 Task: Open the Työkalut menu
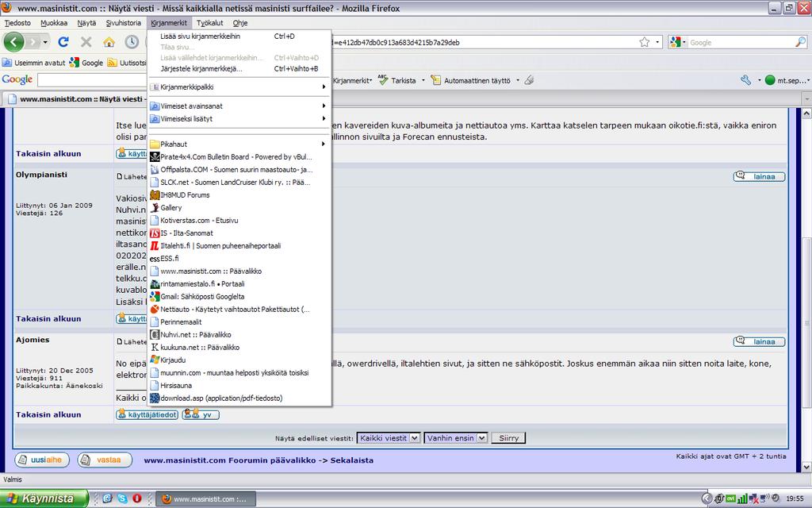[x=209, y=23]
